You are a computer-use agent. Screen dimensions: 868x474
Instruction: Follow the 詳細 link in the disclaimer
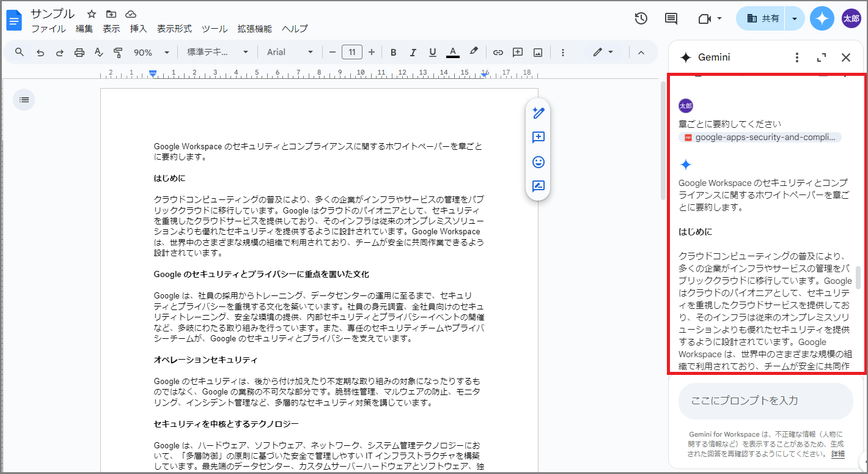click(x=837, y=454)
